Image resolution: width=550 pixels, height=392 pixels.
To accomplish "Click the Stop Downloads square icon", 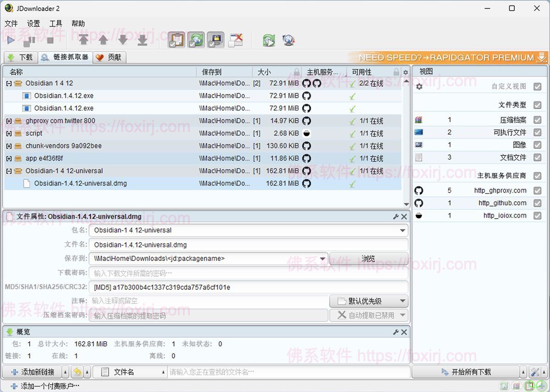I will click(50, 40).
